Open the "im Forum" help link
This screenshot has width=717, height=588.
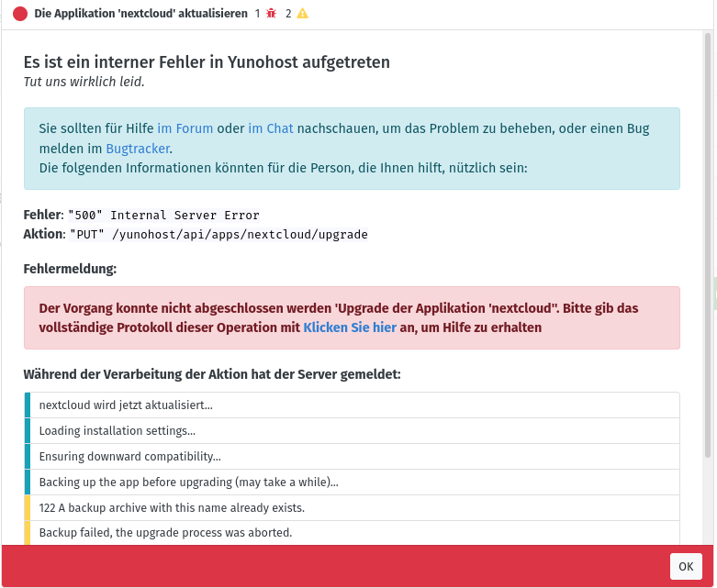pyautogui.click(x=185, y=128)
